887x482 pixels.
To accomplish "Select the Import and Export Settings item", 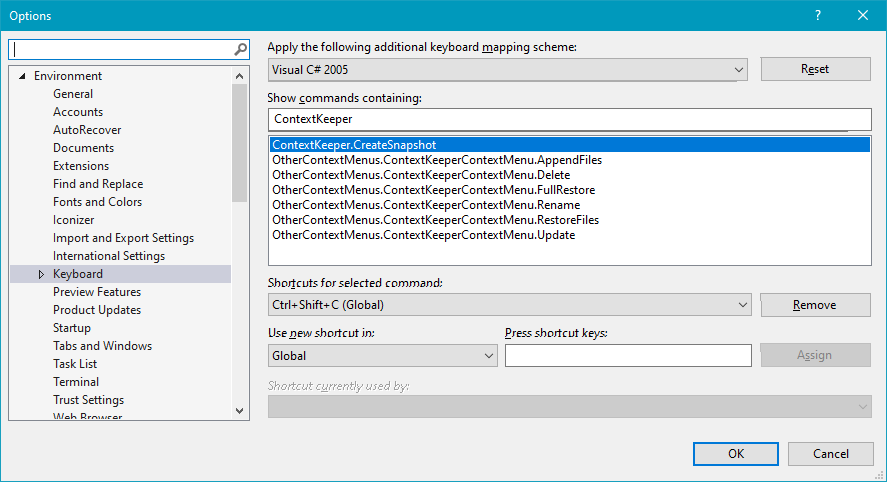I will point(123,238).
